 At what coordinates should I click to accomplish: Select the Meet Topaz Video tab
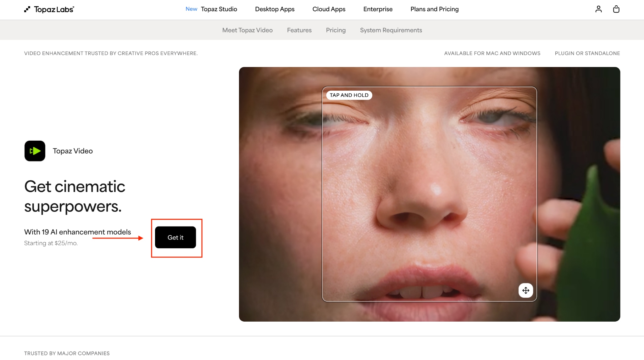247,30
